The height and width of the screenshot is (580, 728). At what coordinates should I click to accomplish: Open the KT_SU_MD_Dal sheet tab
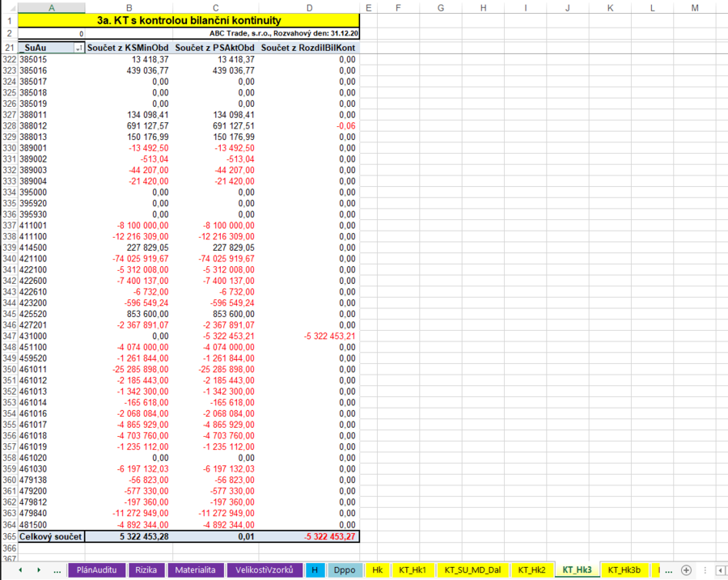(472, 569)
